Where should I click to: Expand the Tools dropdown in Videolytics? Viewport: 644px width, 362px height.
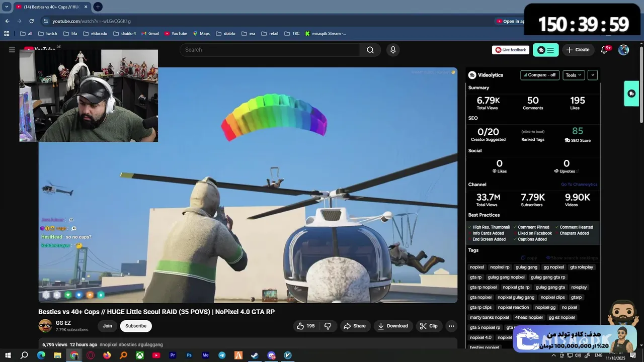(574, 75)
